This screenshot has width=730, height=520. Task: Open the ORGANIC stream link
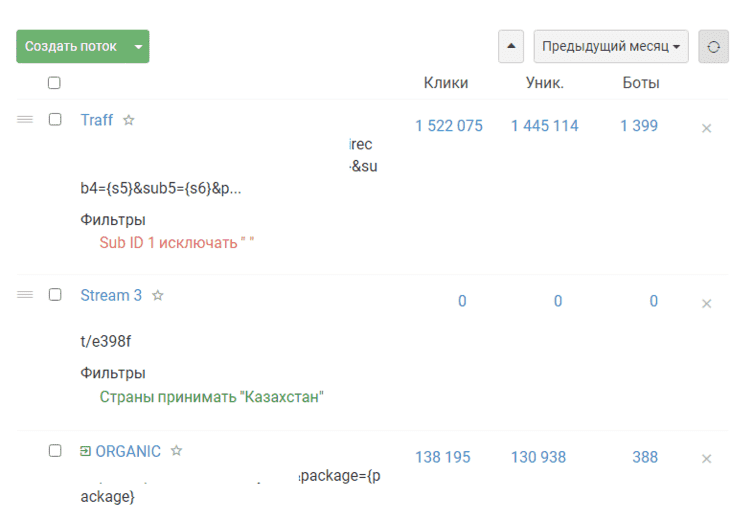127,451
